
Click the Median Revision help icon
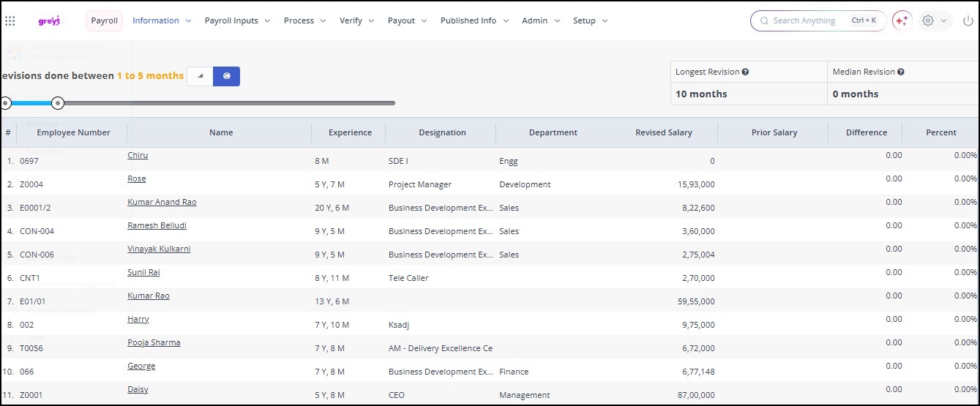pyautogui.click(x=900, y=72)
